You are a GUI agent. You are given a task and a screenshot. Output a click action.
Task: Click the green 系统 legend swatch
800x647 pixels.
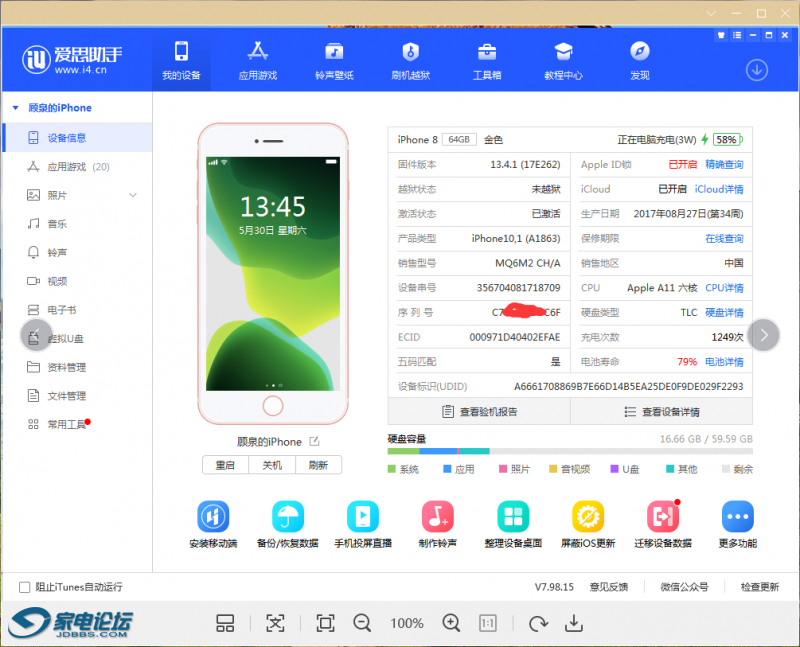(x=392, y=469)
